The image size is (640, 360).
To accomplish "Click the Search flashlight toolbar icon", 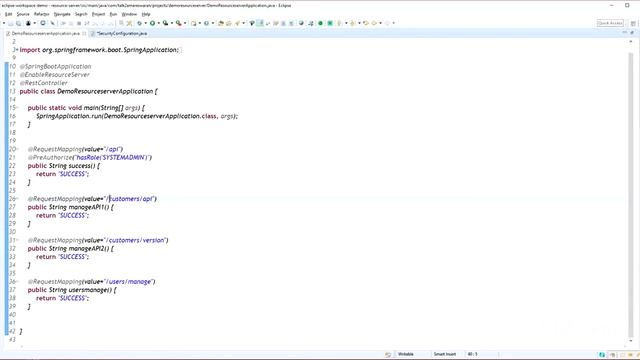I will (238, 23).
